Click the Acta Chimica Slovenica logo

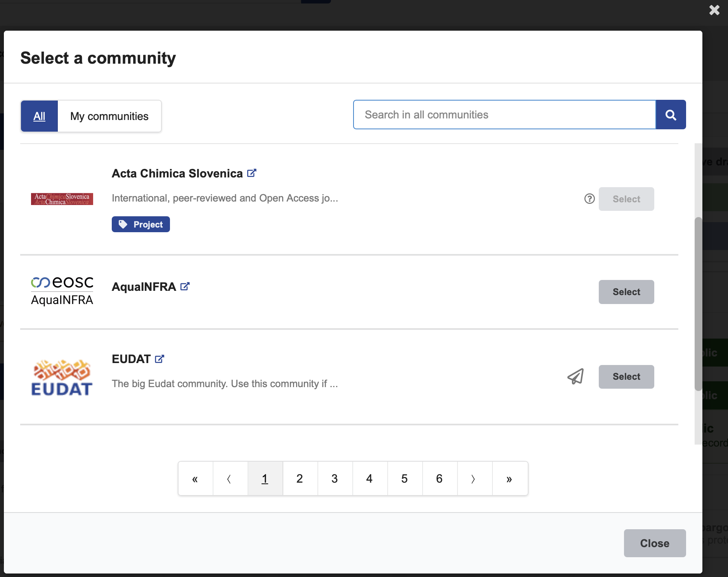(x=62, y=199)
